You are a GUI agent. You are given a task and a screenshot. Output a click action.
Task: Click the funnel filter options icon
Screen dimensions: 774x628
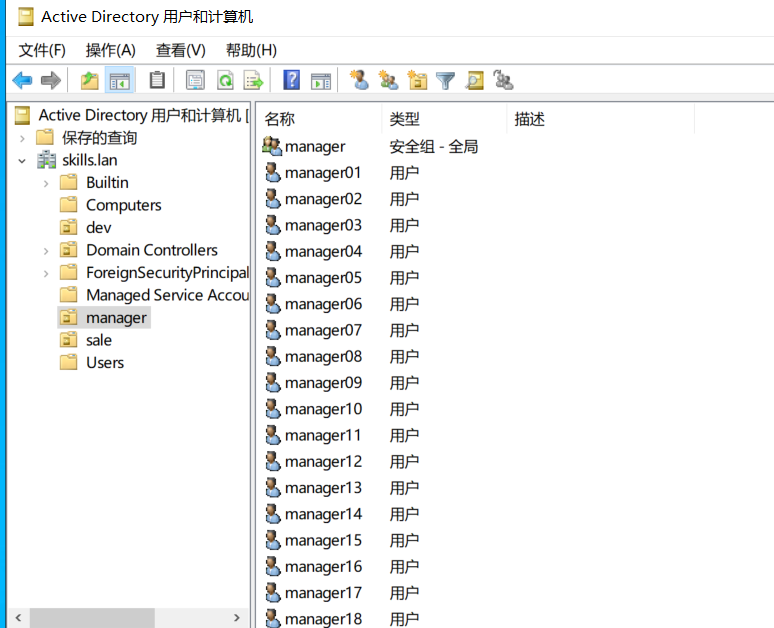point(446,81)
